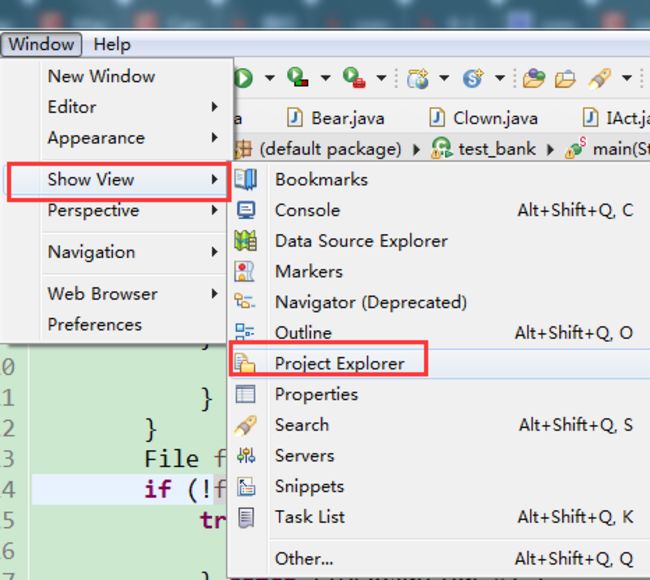Choose Project Explorer view
This screenshot has width=650, height=580.
[x=439, y=364]
